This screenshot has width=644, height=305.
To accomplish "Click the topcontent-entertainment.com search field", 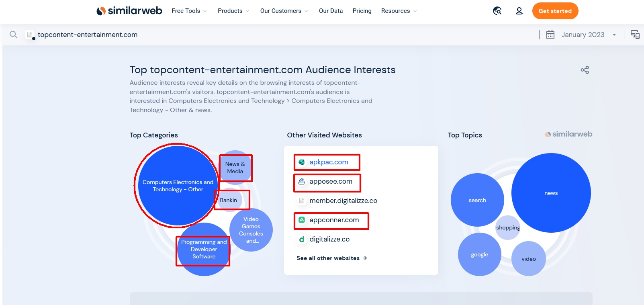I will tap(88, 35).
